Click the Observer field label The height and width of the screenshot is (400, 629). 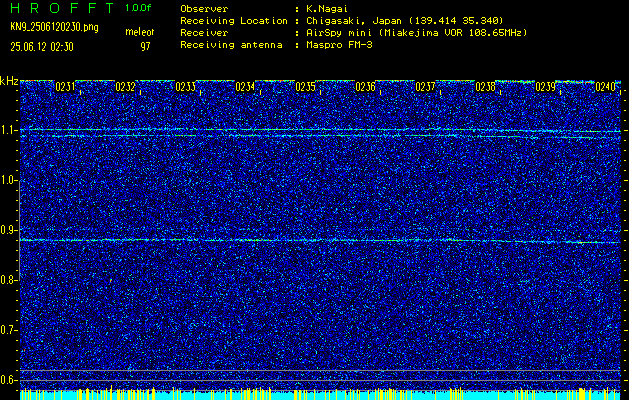pos(204,8)
